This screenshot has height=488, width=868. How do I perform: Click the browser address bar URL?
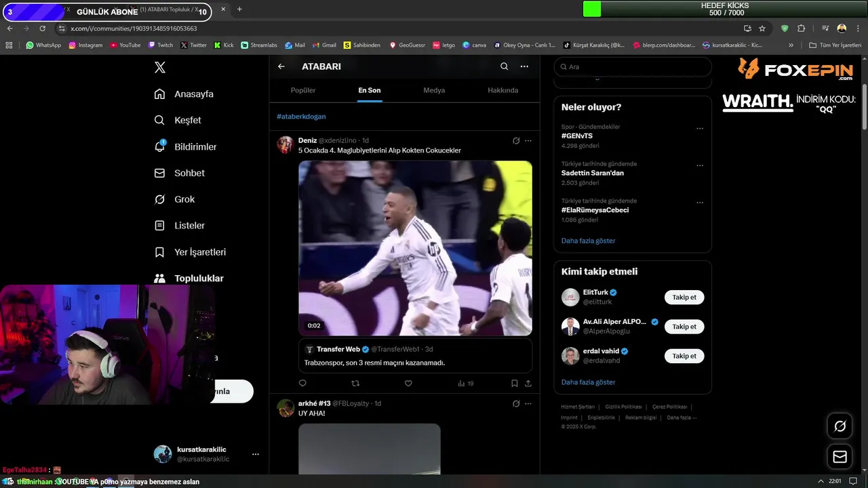[x=134, y=28]
